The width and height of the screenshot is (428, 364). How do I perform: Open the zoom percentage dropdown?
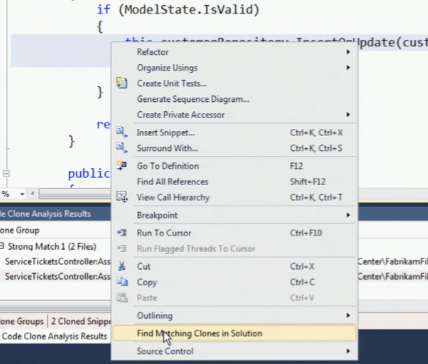tap(22, 194)
